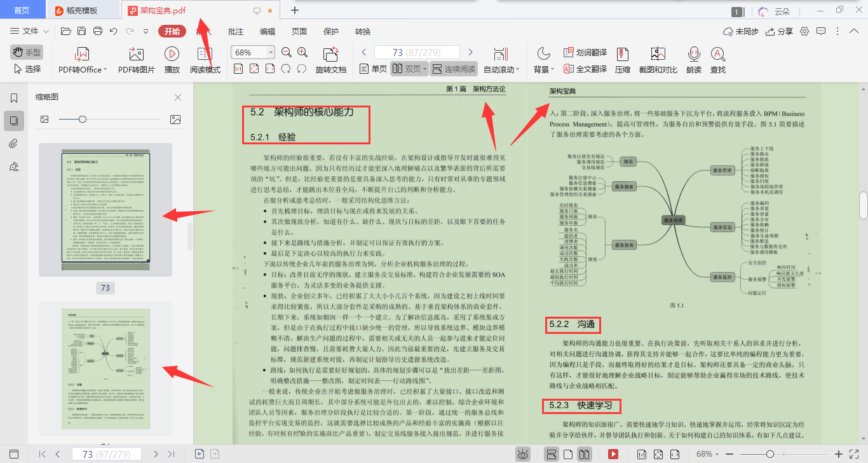Select the page 73 thumbnail
Screen dimensions: 868x463
(x=105, y=209)
